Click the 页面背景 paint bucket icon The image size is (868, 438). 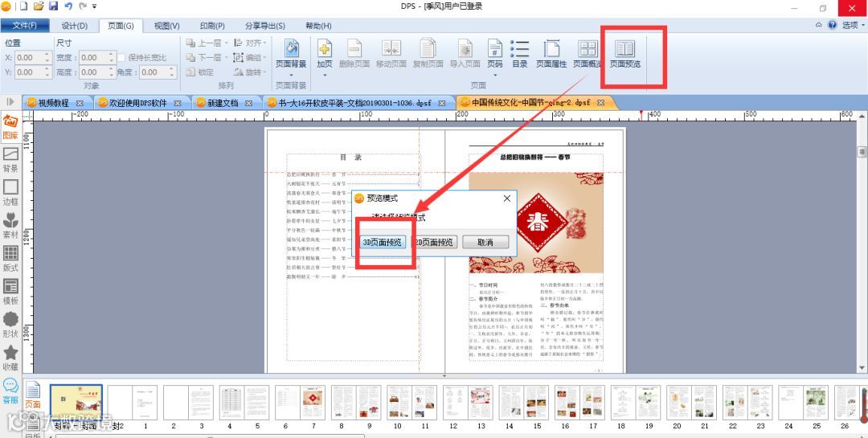291,49
